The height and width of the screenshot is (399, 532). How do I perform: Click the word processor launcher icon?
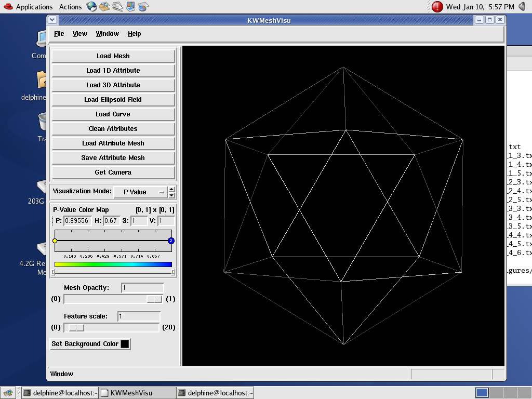(x=118, y=7)
